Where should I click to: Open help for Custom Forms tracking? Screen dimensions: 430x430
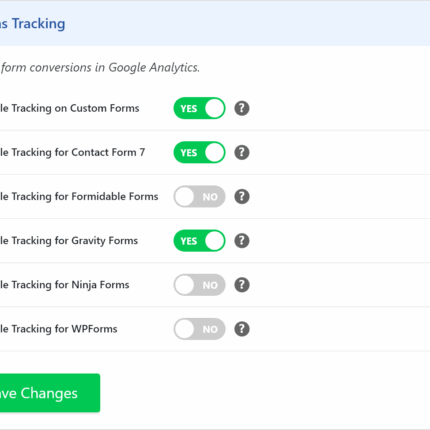tap(242, 108)
